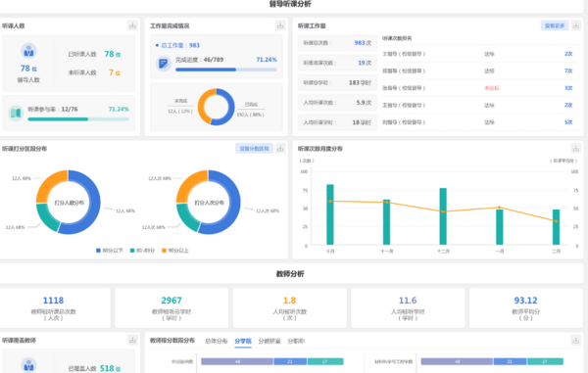Click the 2967 total hours card
The height and width of the screenshot is (373, 588).
coord(171,307)
